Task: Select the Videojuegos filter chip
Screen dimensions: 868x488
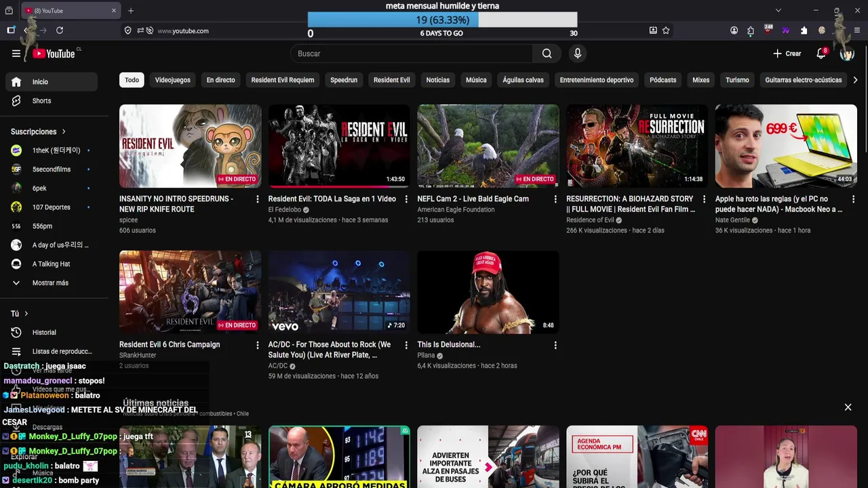Action: pyautogui.click(x=173, y=80)
